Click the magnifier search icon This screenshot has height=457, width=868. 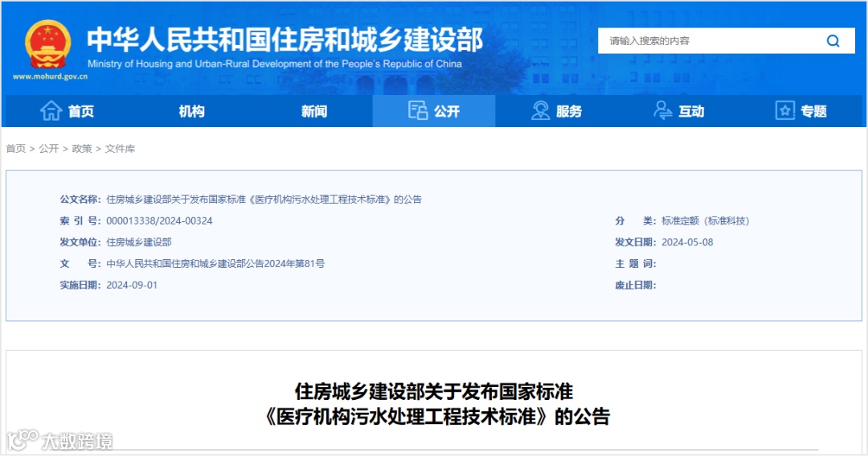coord(833,41)
